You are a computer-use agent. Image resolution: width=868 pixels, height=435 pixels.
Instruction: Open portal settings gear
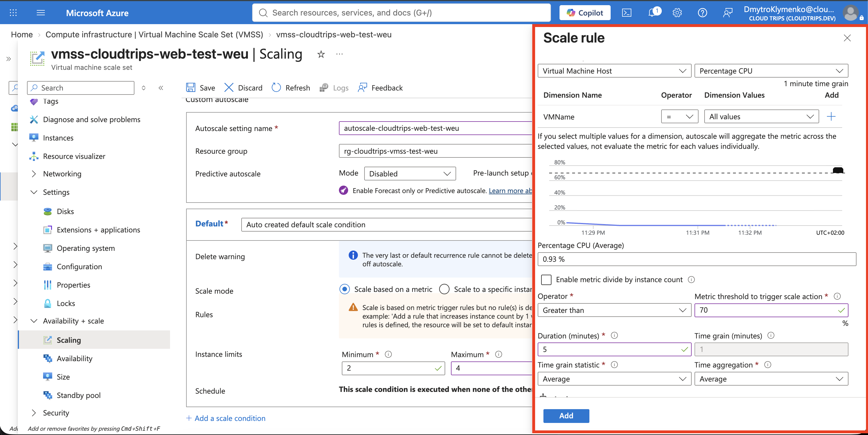click(x=677, y=13)
